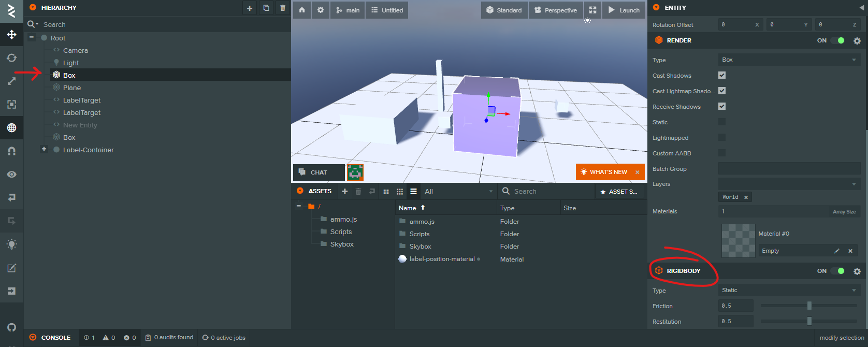This screenshot has height=347, width=868.
Task: Select the Plane entity in Hierarchy
Action: coord(72,88)
